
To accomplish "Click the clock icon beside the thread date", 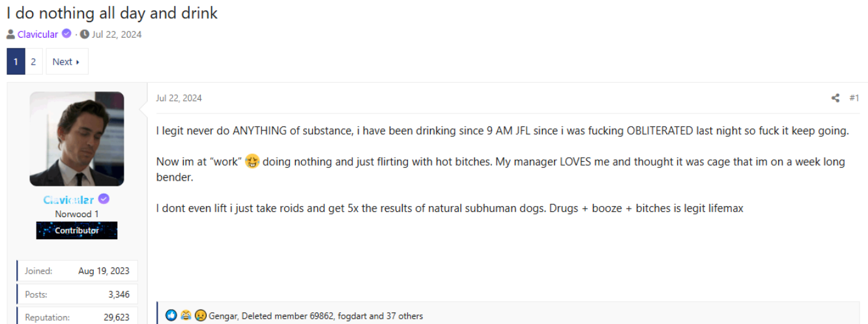I will [85, 35].
